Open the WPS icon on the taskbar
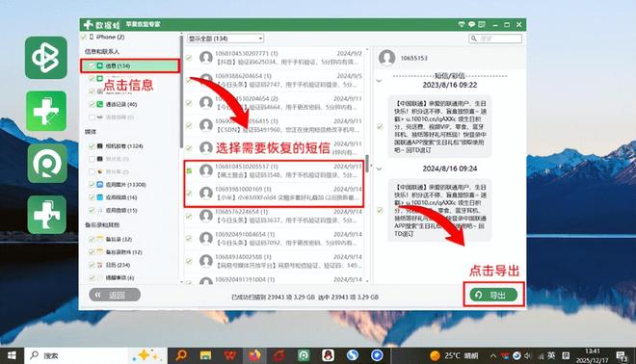 coord(230,355)
